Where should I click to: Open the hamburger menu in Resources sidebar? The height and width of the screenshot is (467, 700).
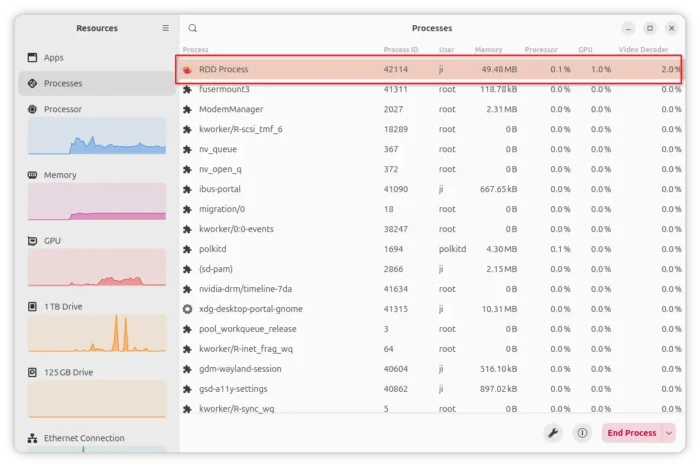tap(166, 29)
